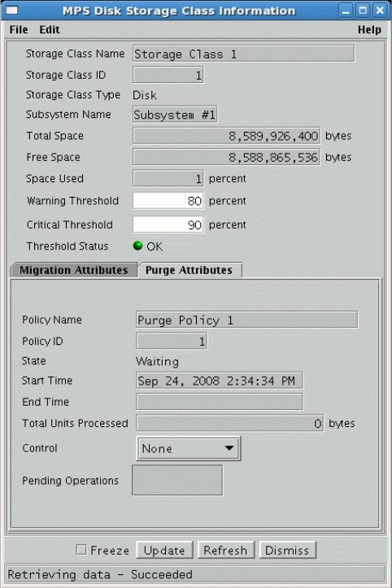The image size is (392, 588).
Task: Click the Pending Operations box
Action: (177, 481)
